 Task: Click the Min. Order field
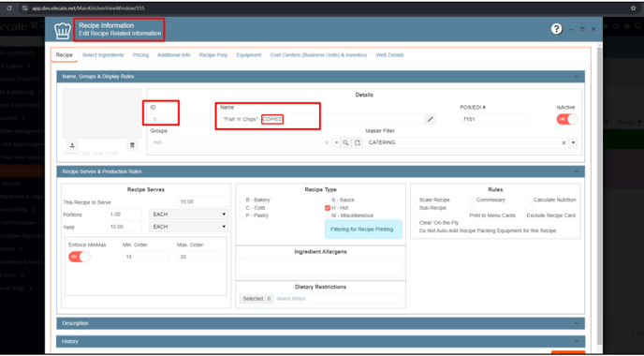[x=146, y=257]
